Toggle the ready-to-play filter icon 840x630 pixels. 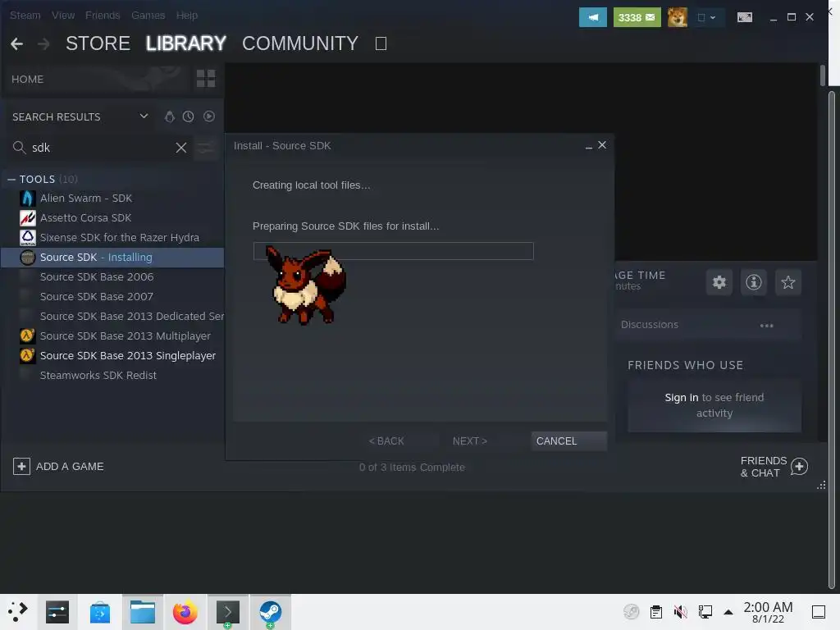209,116
